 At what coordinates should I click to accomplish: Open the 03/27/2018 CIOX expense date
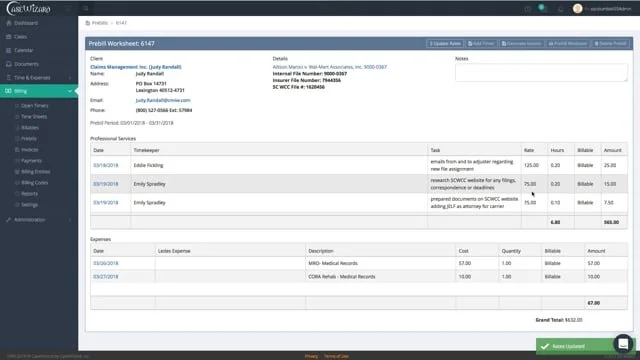(106, 277)
